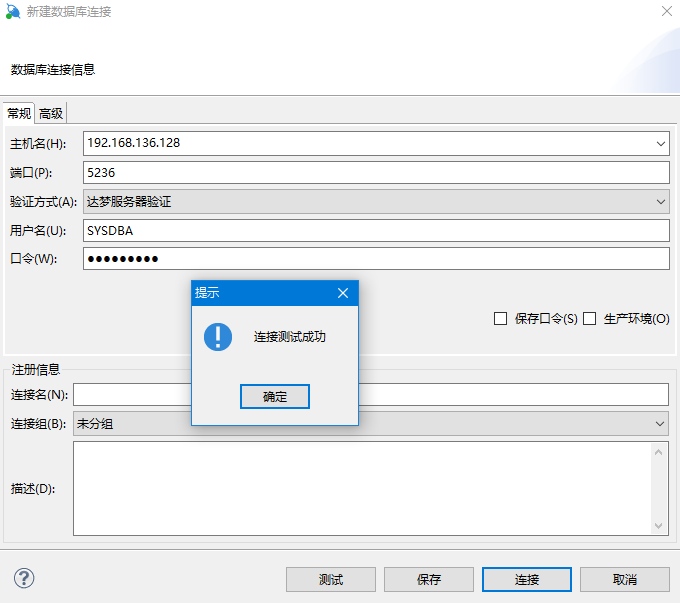Switch to the 常规 tab
The height and width of the screenshot is (603, 680).
tap(19, 114)
